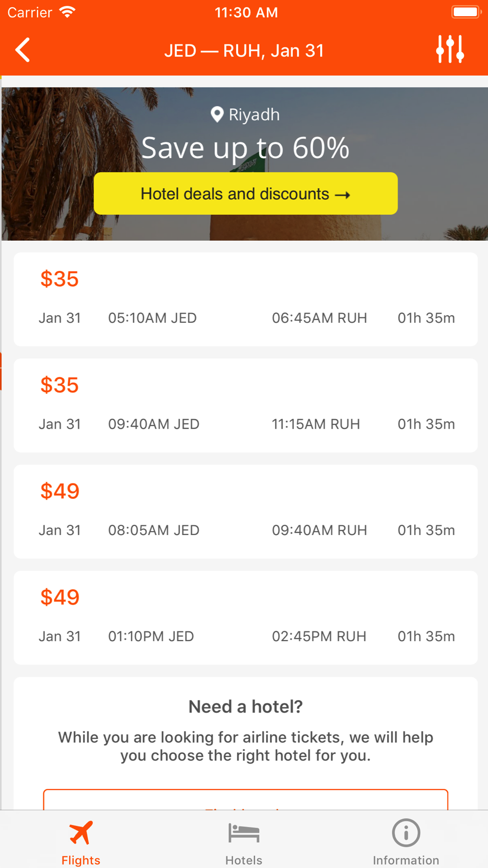Select the $35 flight departing 09:40AM

pos(245,405)
